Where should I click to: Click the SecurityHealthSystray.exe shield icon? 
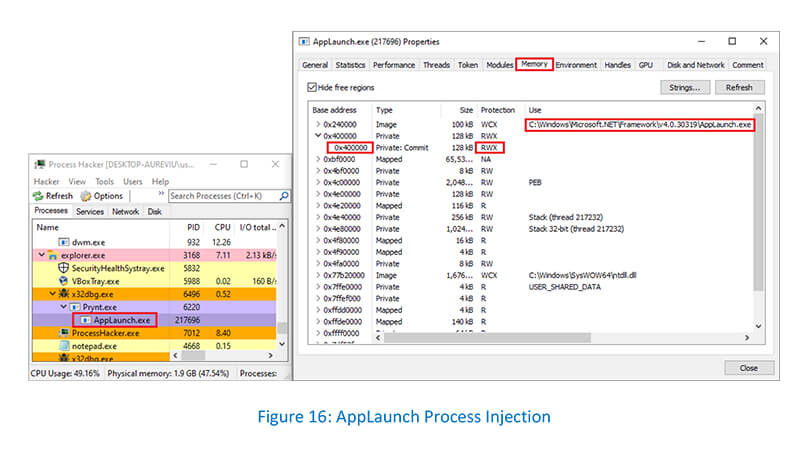63,268
